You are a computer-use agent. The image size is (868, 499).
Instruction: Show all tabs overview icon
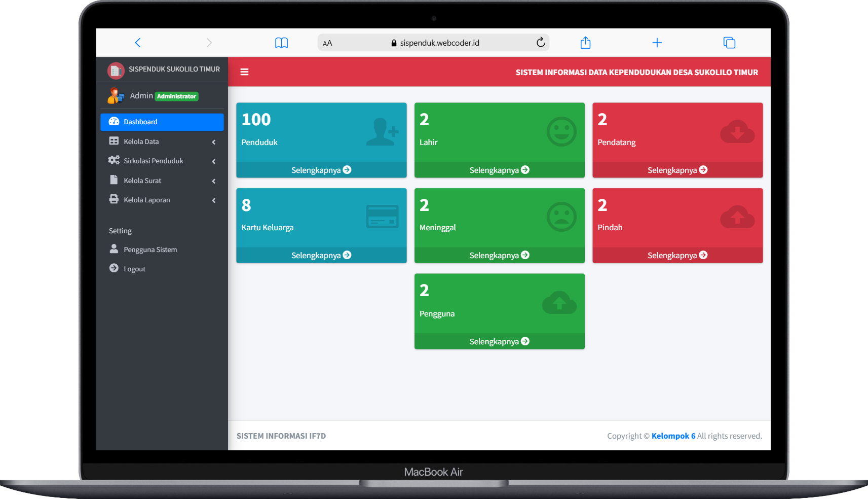click(729, 43)
